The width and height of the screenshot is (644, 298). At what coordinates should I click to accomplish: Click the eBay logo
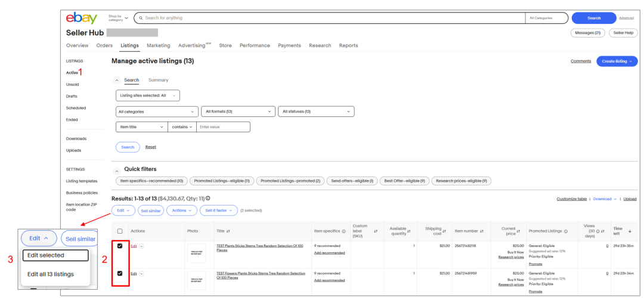point(82,18)
